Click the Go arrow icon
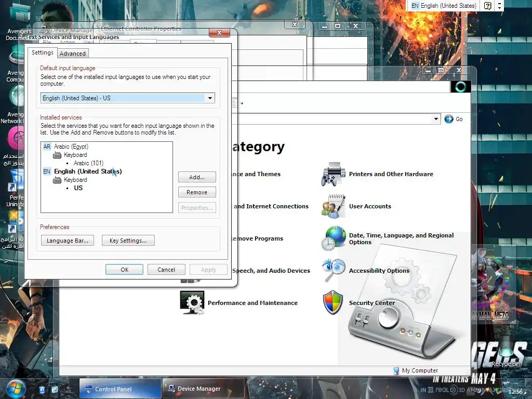This screenshot has width=532, height=399. 448,119
